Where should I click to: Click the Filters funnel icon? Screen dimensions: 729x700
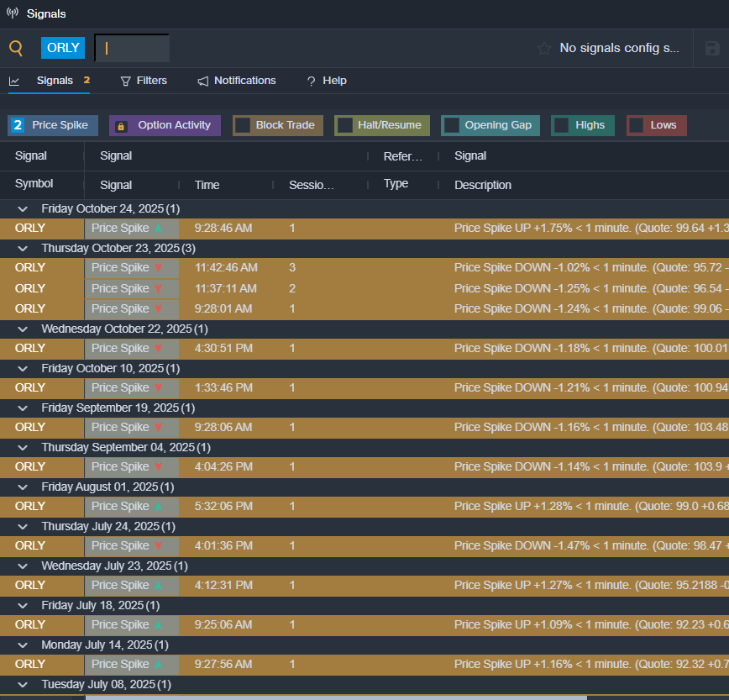click(x=126, y=82)
